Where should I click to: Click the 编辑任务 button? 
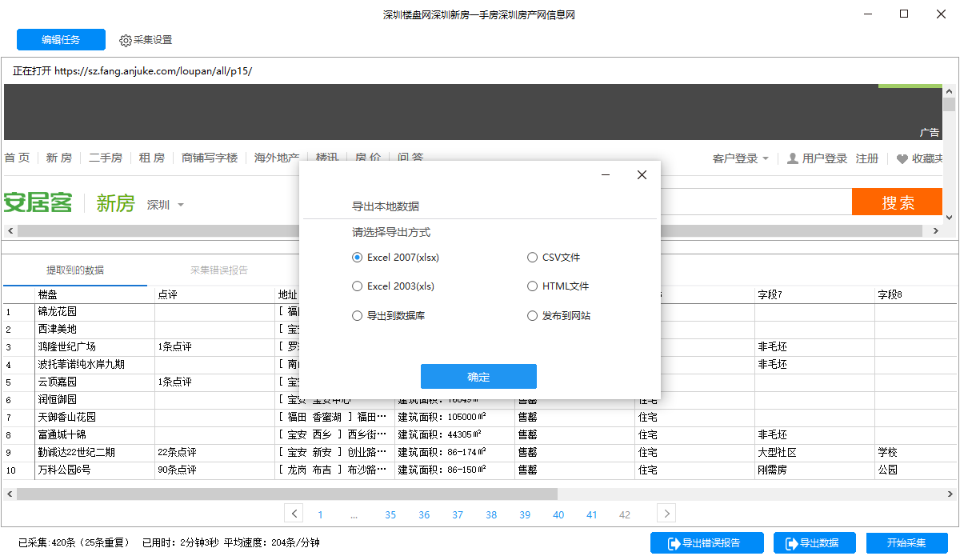point(61,40)
